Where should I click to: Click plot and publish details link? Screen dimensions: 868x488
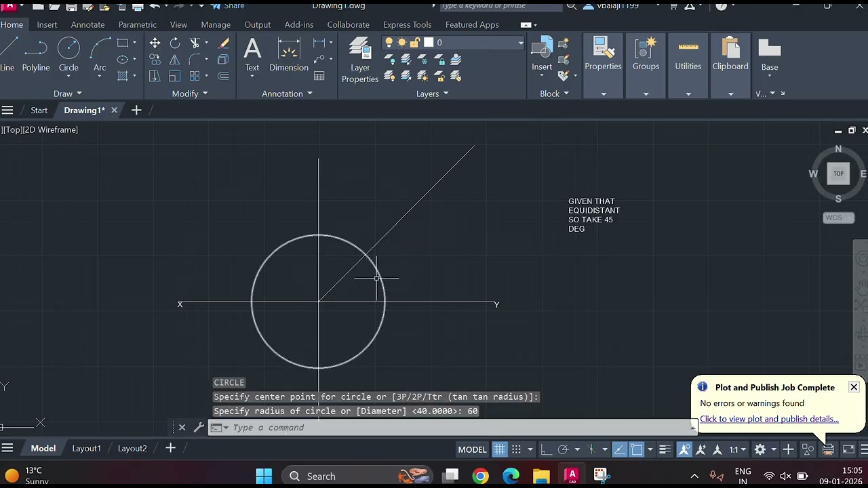tap(769, 419)
